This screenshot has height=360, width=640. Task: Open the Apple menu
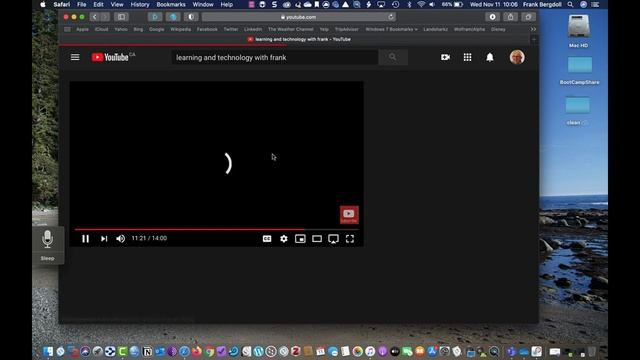tap(43, 4)
